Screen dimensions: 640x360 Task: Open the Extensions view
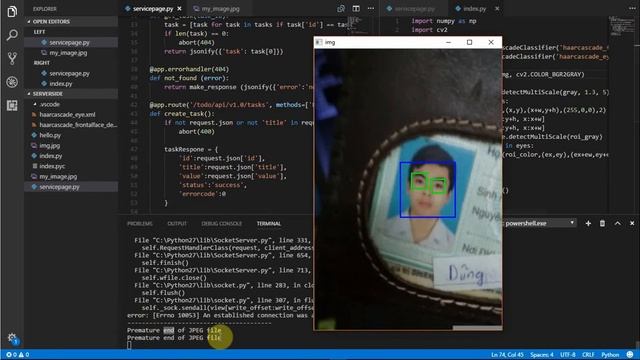(12, 105)
